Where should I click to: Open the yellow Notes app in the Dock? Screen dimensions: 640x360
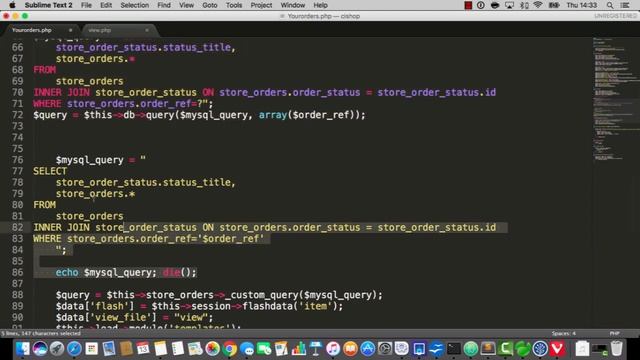(x=160, y=349)
